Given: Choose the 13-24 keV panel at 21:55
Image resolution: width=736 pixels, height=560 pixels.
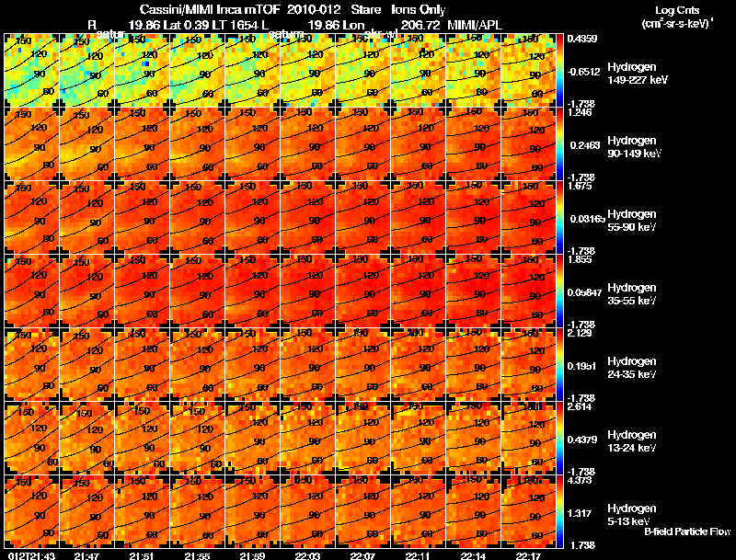Looking at the screenshot, I should 198,438.
